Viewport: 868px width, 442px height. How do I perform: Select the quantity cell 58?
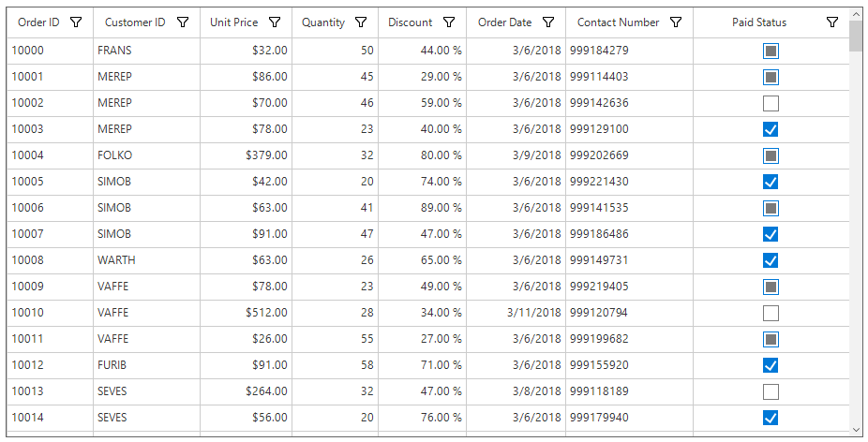coord(335,365)
